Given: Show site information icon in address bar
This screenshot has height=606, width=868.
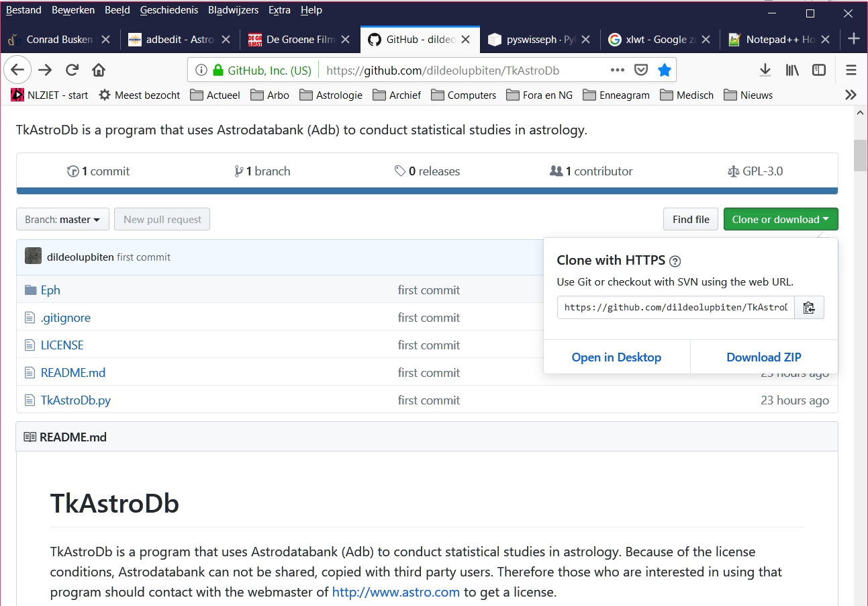Looking at the screenshot, I should coord(201,70).
